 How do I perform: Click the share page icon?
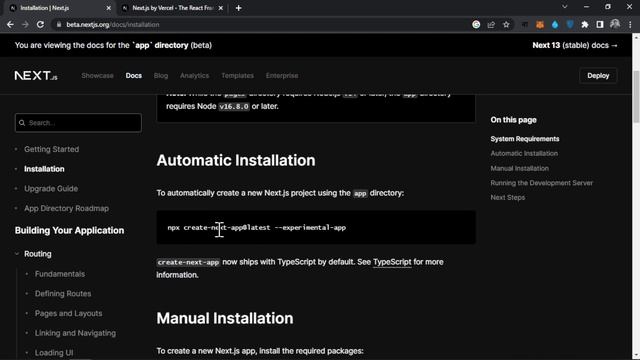tap(491, 24)
